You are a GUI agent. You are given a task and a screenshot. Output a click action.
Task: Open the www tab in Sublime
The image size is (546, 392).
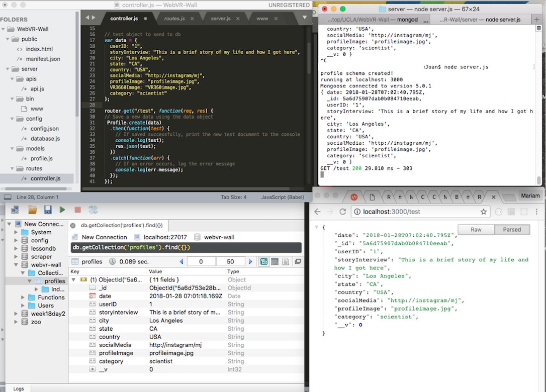pos(262,19)
